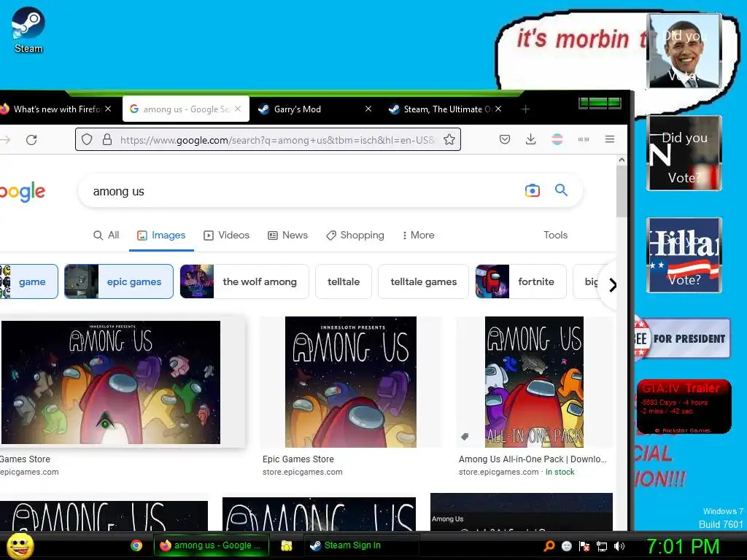This screenshot has height=560, width=747.
Task: Select the Videos search tab
Action: pyautogui.click(x=226, y=236)
